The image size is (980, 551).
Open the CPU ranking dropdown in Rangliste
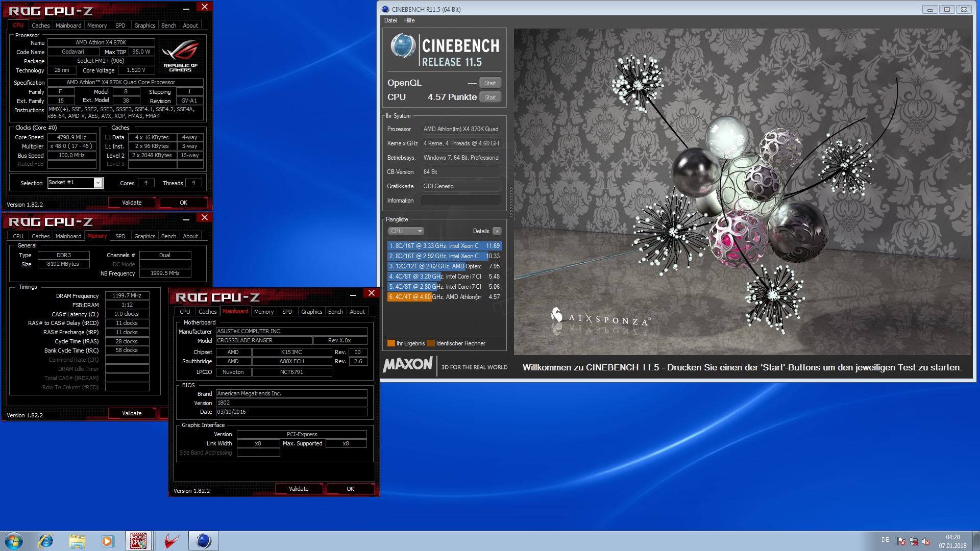point(406,231)
